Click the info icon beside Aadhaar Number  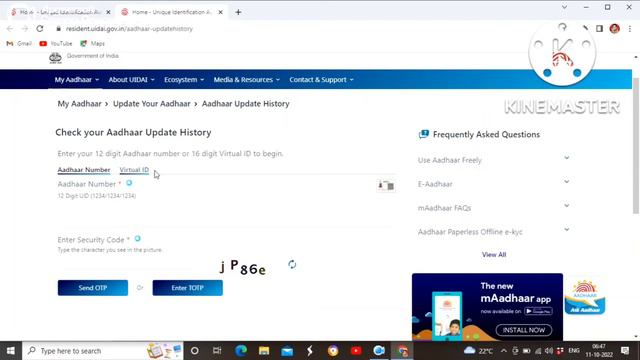click(129, 183)
